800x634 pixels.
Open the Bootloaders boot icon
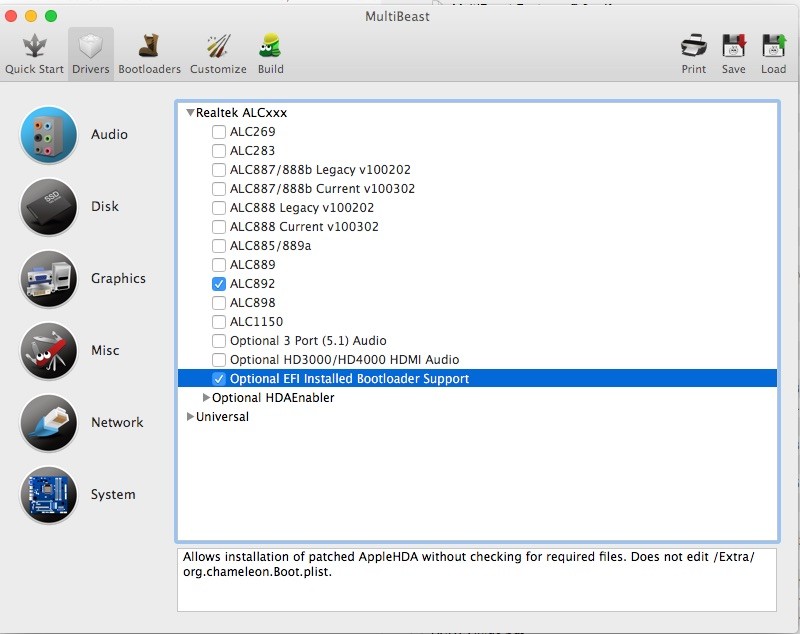(x=149, y=45)
